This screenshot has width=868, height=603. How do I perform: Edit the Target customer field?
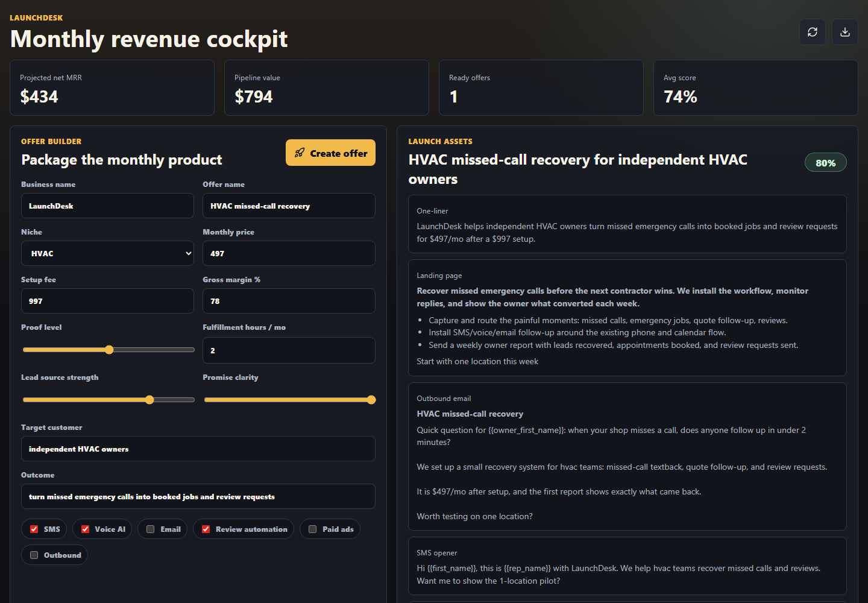(198, 449)
